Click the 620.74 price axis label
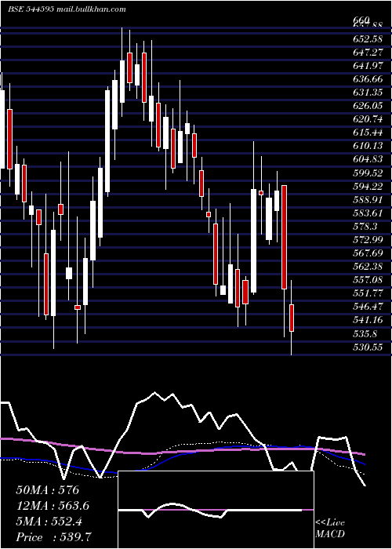 [x=368, y=119]
